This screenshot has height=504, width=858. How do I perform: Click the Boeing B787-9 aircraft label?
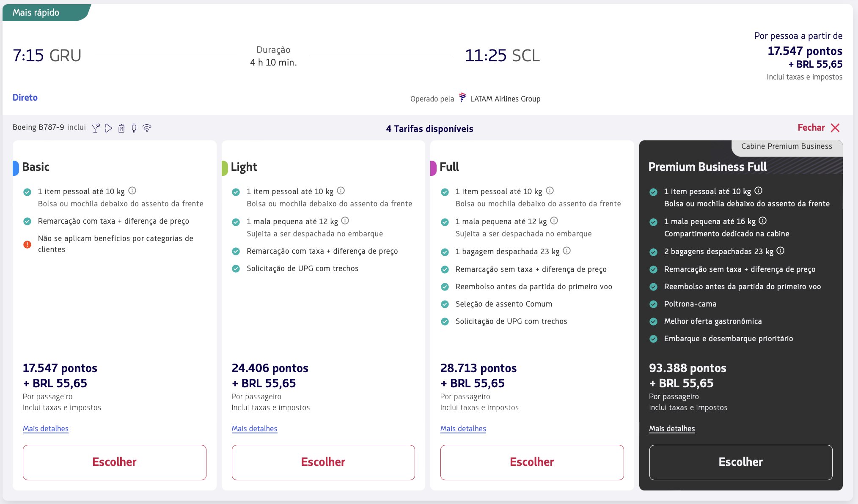click(x=38, y=128)
